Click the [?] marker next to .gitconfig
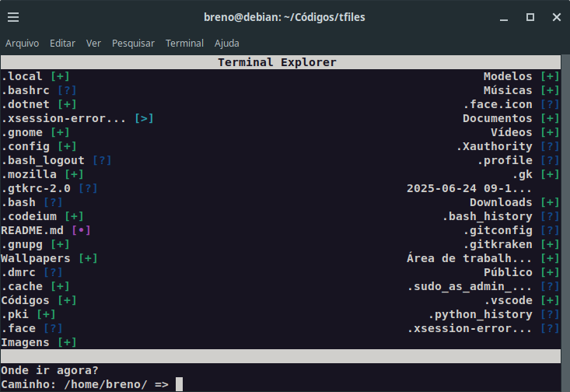Screen dimensions: 570x392 pos(550,230)
